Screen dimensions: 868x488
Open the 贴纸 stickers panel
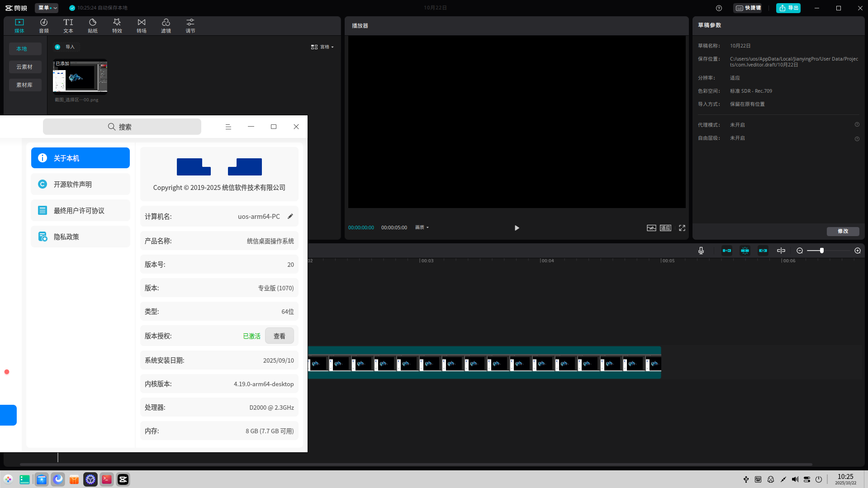point(93,26)
